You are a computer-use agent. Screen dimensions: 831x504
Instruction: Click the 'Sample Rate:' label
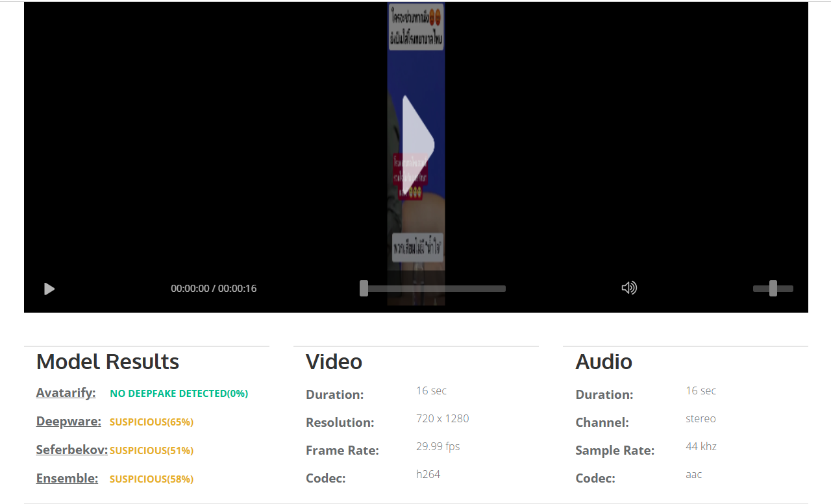coord(615,450)
